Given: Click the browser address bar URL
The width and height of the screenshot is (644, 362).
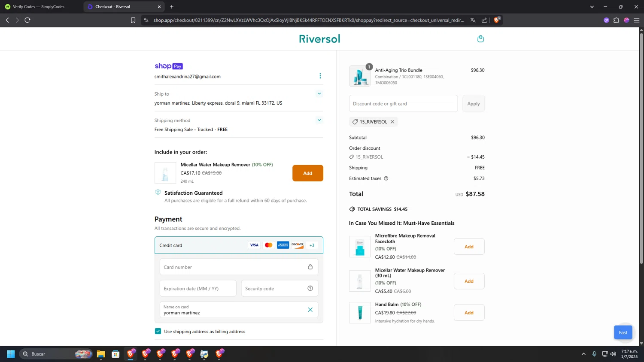Looking at the screenshot, I should [309, 20].
